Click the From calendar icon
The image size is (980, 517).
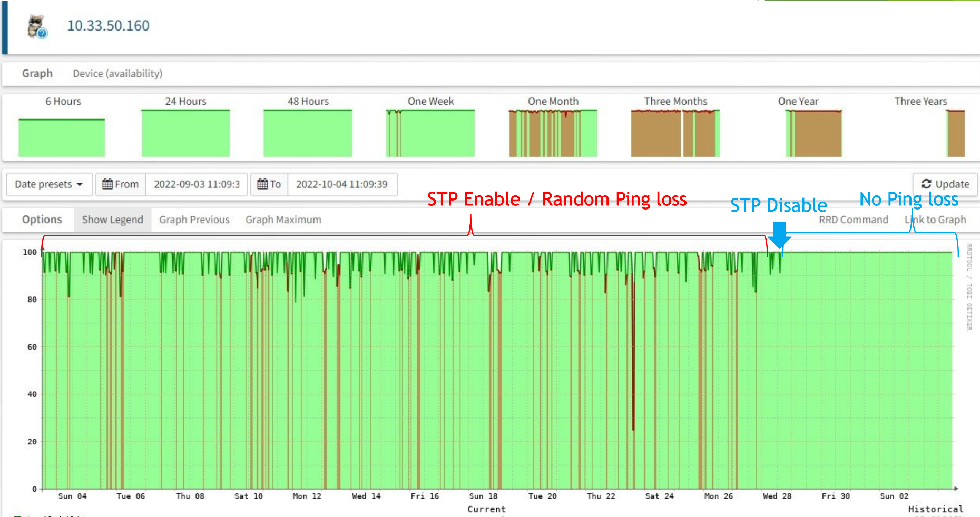(107, 184)
